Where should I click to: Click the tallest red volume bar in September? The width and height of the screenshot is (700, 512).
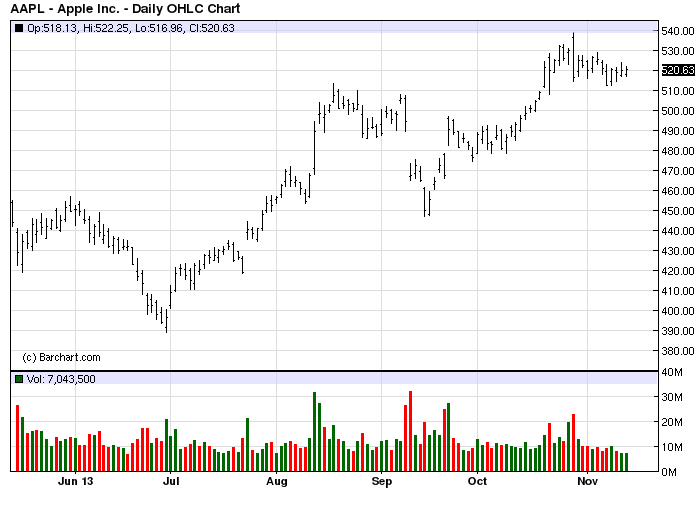pyautogui.click(x=410, y=431)
